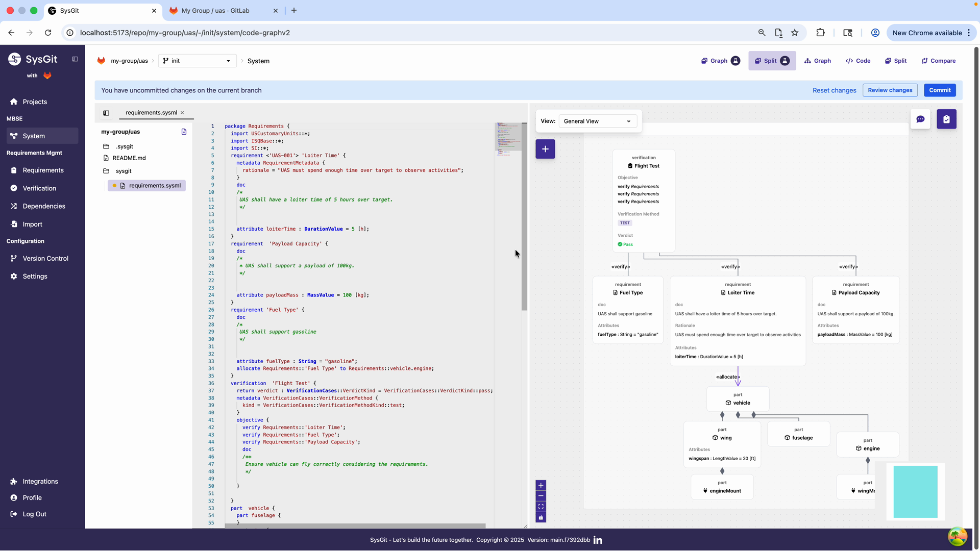Click the Commit button
Screen dimensions: 980x551
tap(939, 90)
